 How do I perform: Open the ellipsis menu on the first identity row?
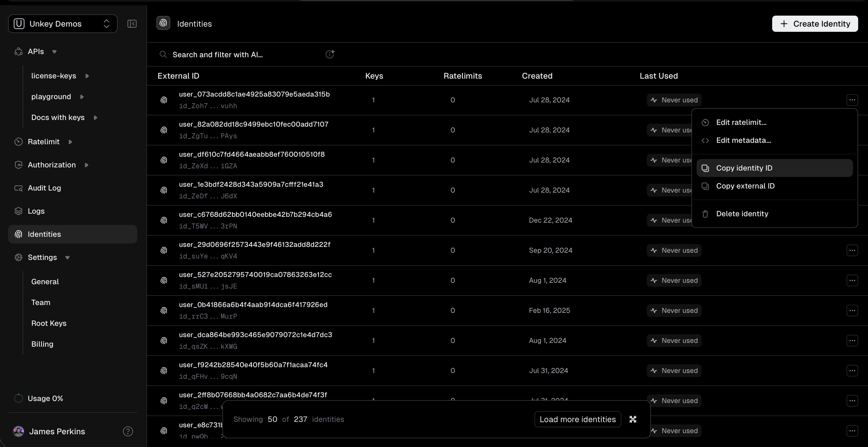click(x=852, y=100)
